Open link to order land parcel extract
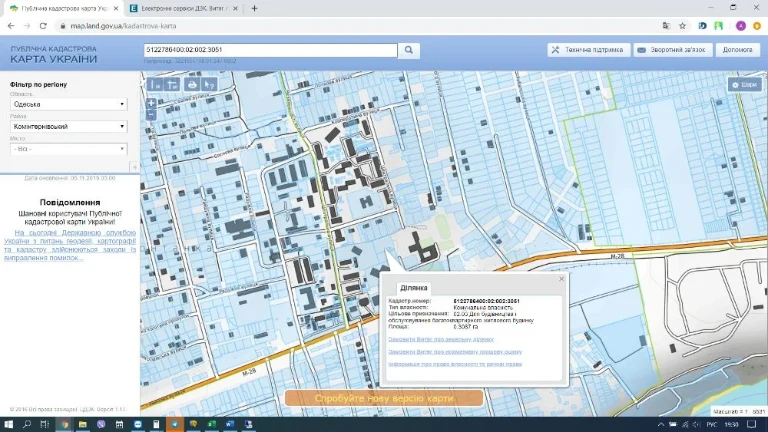This screenshot has height=432, width=768. (441, 339)
